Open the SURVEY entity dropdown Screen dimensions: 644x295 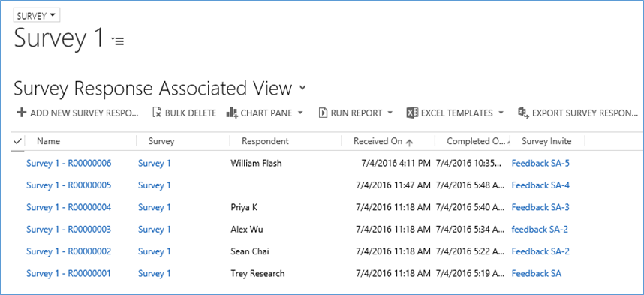tap(37, 16)
